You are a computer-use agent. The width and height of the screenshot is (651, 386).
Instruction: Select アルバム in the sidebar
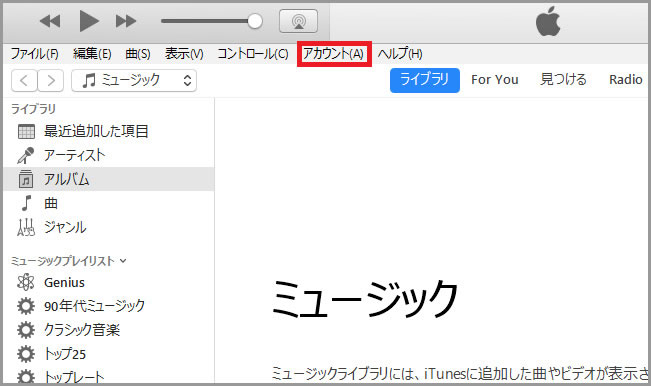109,179
